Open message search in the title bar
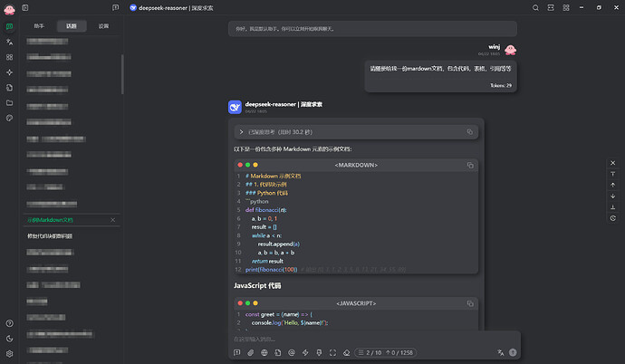The image size is (625, 364). coord(535,7)
